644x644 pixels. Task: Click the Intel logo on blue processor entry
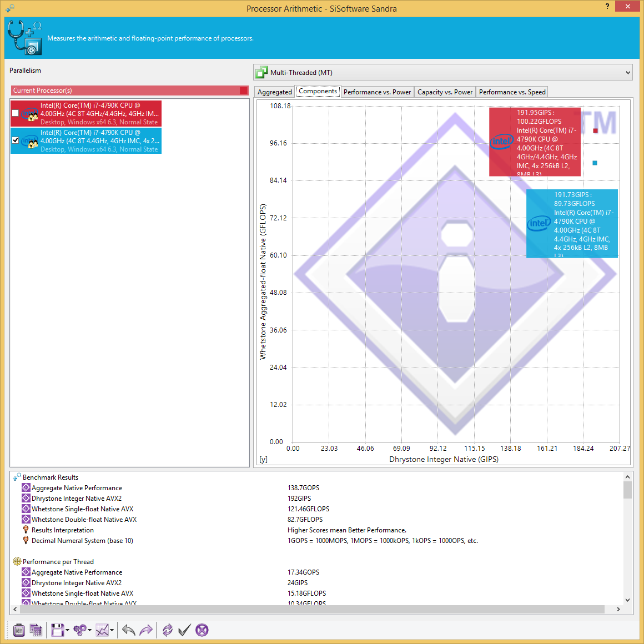pyautogui.click(x=30, y=141)
